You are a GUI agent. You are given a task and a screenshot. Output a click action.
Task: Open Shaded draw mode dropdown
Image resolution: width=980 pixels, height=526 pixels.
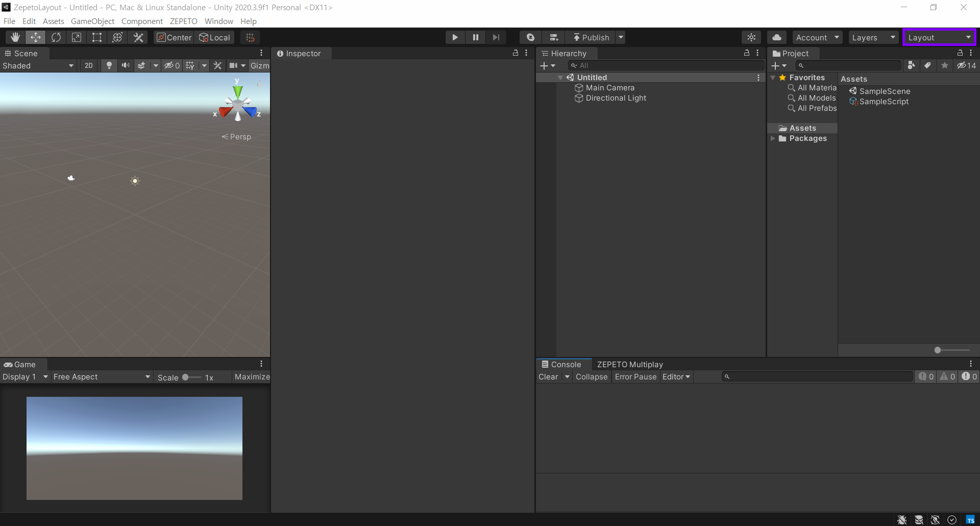coord(38,65)
